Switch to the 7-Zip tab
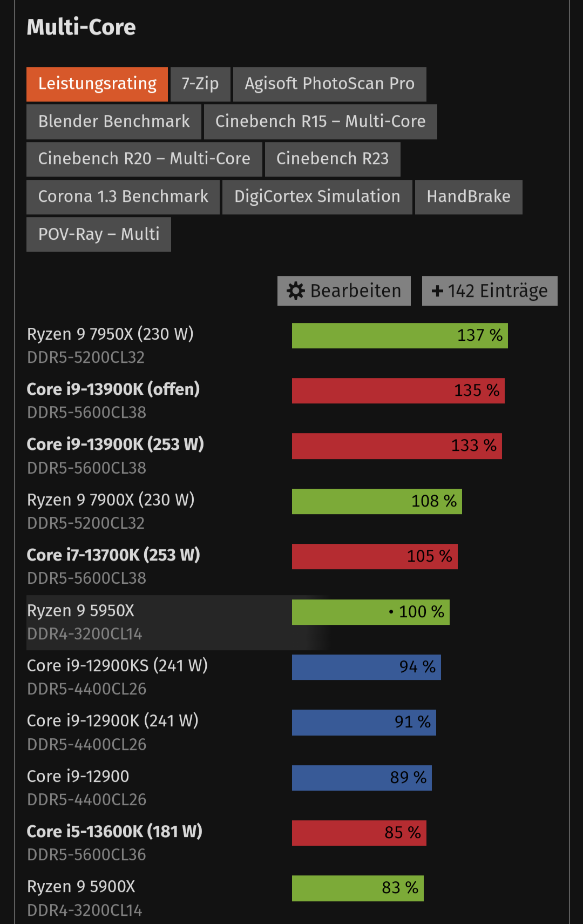 [x=200, y=84]
